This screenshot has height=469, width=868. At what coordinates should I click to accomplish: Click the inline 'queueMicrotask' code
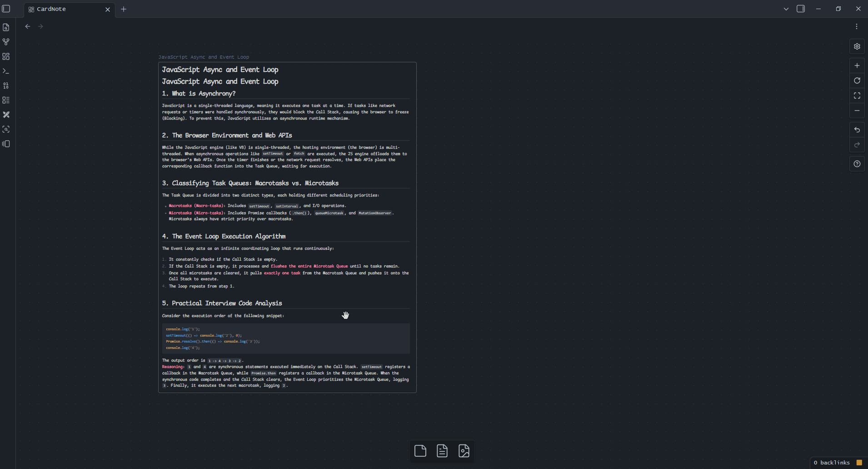[x=329, y=213]
